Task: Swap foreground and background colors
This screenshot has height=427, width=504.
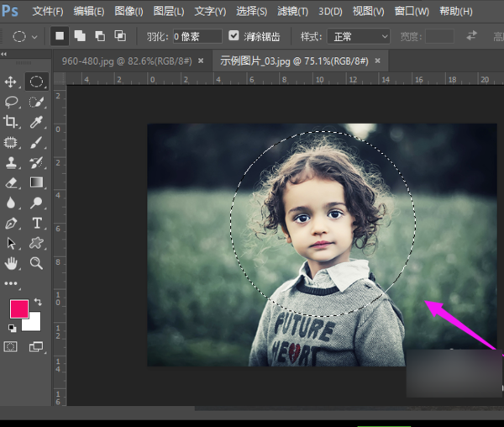Action: tap(38, 302)
